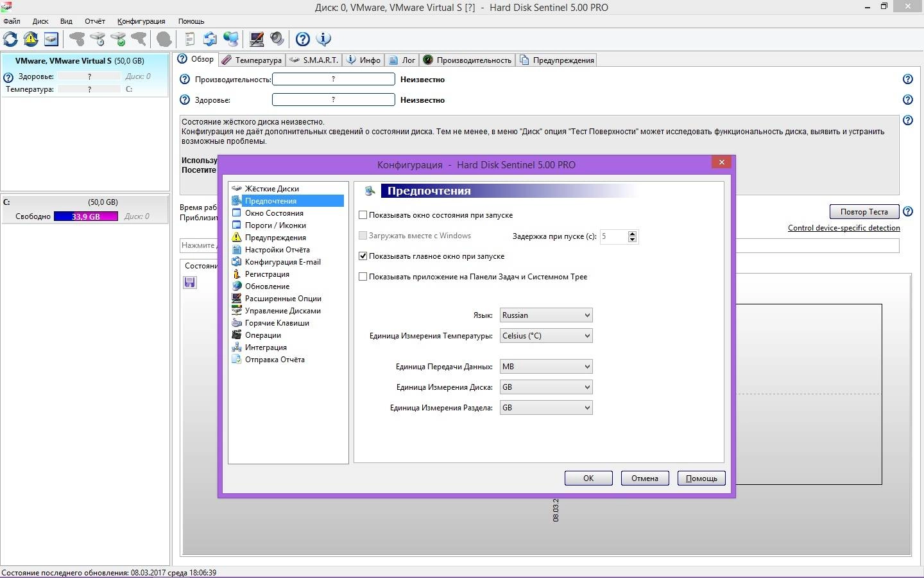Open the Конфигурация menu
The width and height of the screenshot is (924, 578).
pos(141,21)
